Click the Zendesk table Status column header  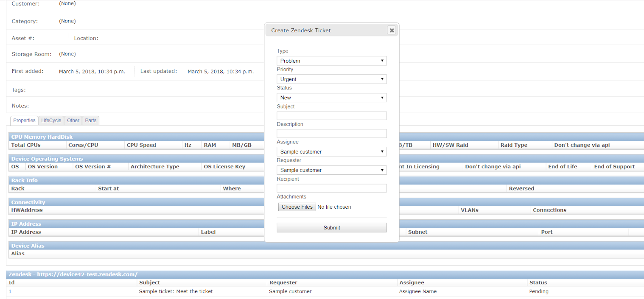(538, 282)
